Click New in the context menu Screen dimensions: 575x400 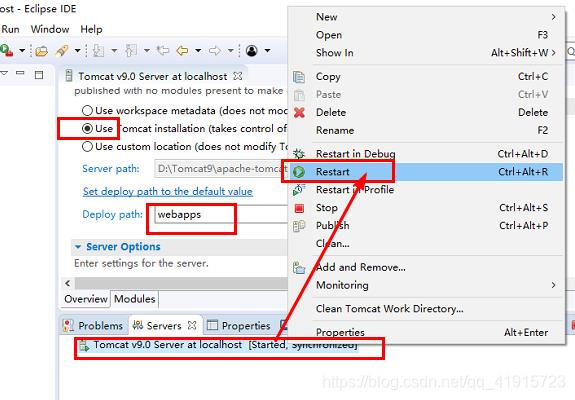(427, 17)
